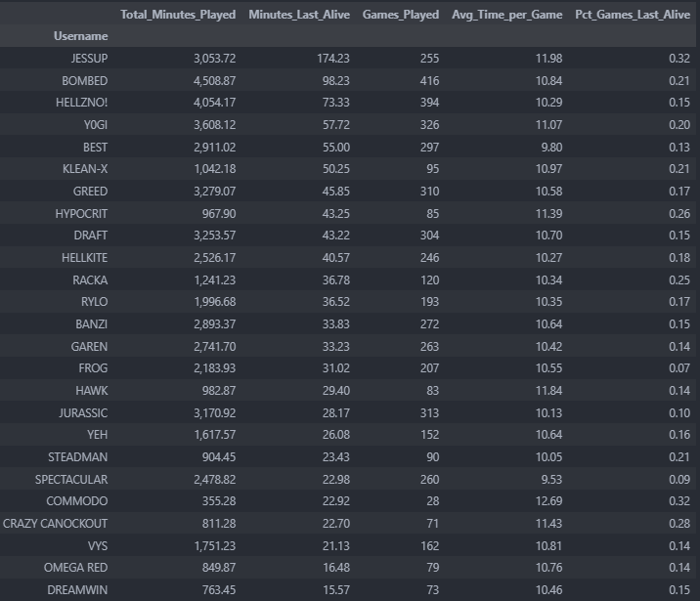700x601 pixels.
Task: Select the BEST username row label
Action: pyautogui.click(x=95, y=148)
